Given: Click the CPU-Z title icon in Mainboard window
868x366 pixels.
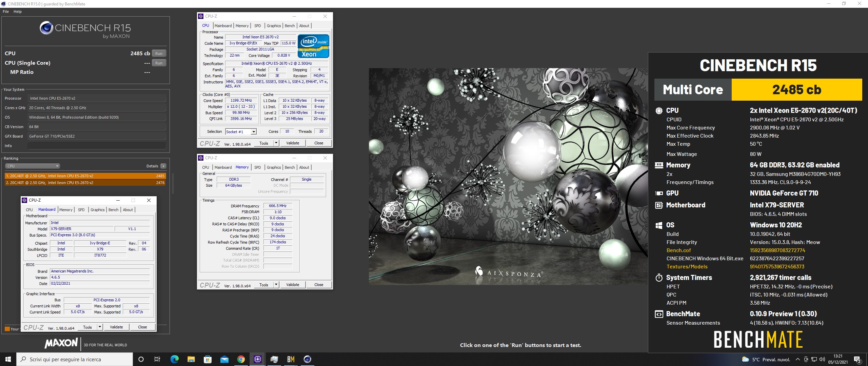Looking at the screenshot, I should [24, 200].
